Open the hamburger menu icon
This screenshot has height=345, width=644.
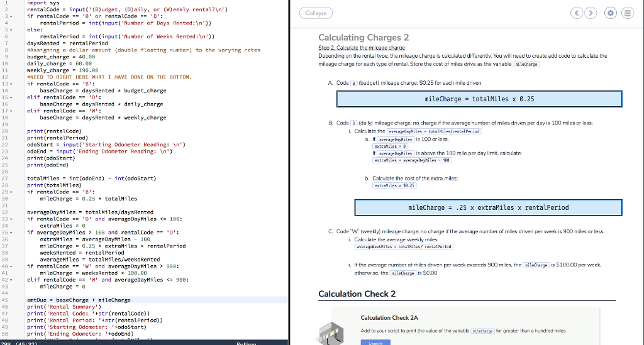628,13
